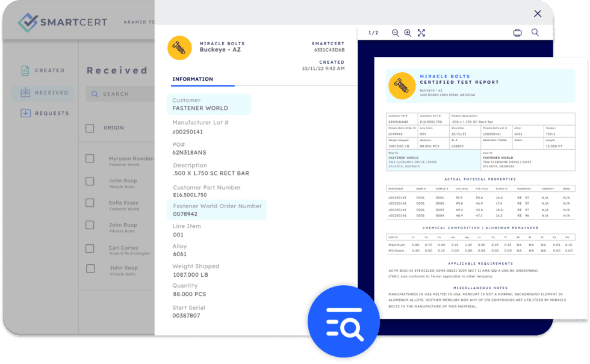Click the Customer Fastener World highlighted link
This screenshot has width=590, height=364.
click(209, 104)
